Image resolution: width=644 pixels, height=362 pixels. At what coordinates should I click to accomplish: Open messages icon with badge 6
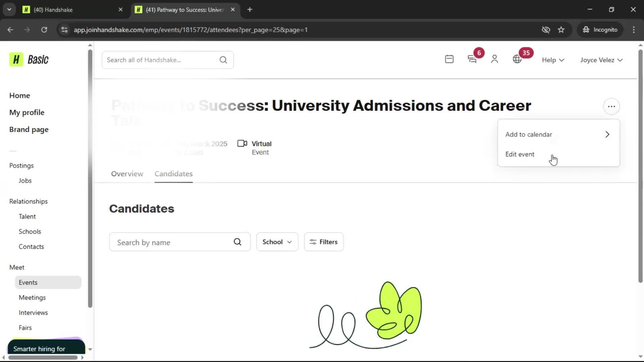click(x=472, y=59)
